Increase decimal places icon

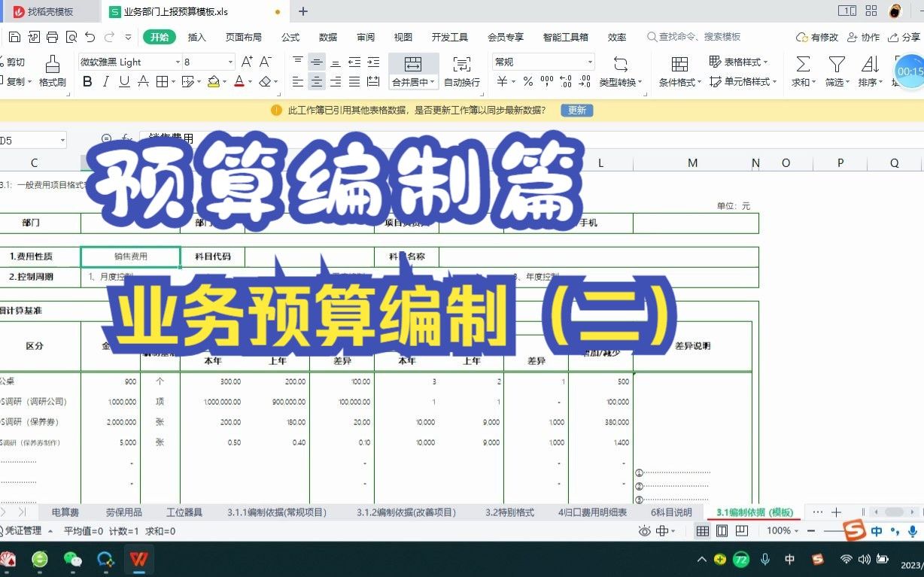[566, 82]
